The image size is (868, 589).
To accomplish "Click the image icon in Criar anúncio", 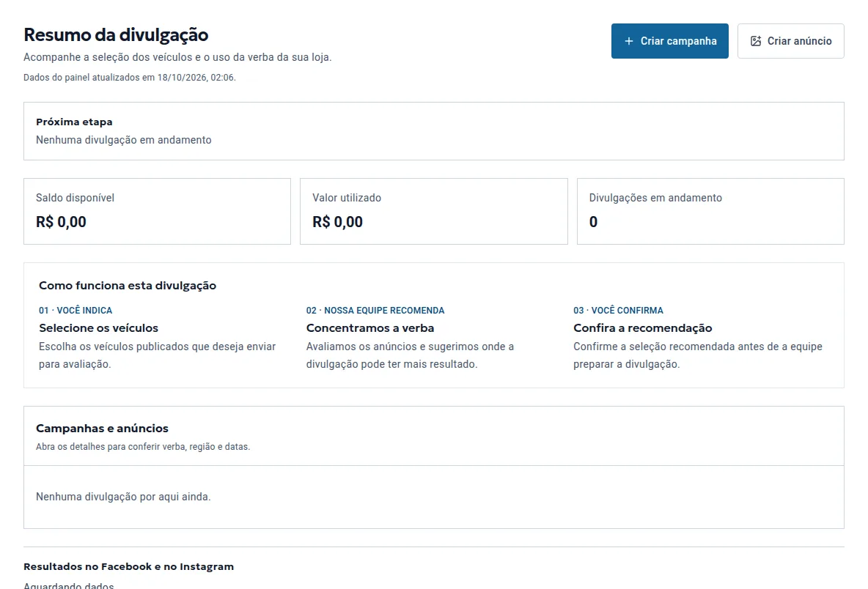I will point(756,41).
